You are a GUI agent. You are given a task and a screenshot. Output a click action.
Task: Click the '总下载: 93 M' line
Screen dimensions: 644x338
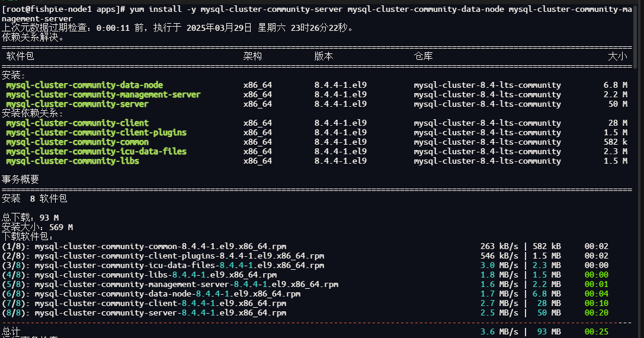click(x=30, y=218)
